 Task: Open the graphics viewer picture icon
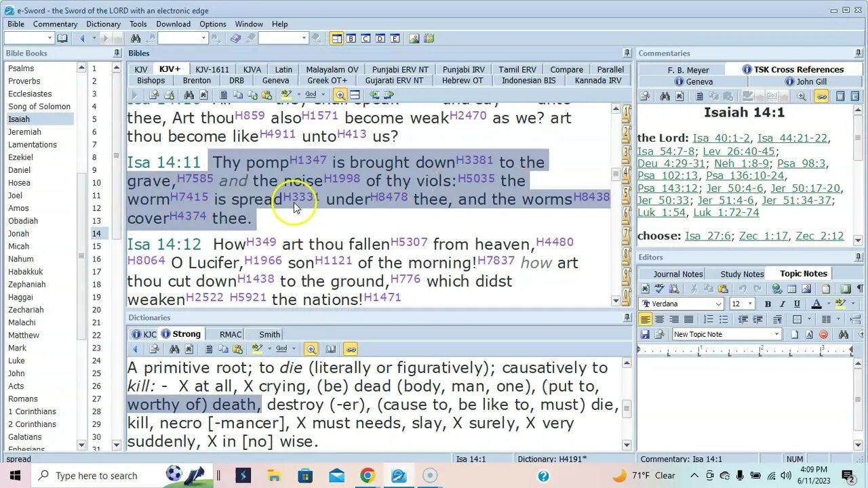(414, 39)
